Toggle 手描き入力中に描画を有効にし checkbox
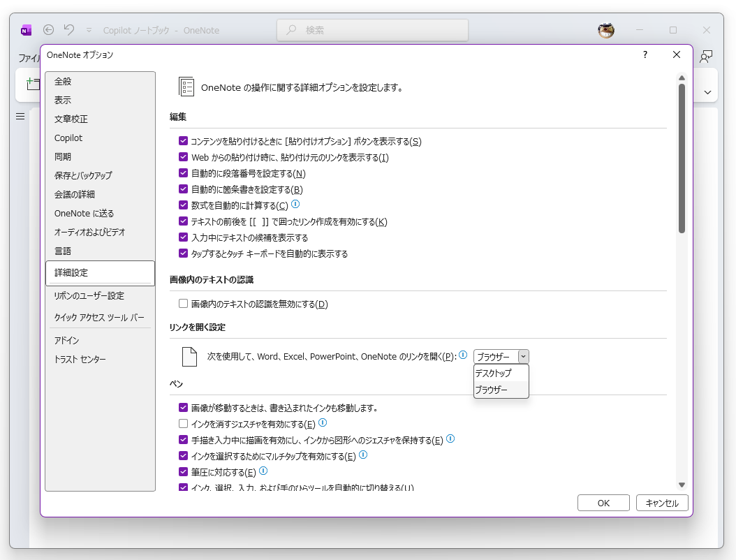Viewport: 736px width, 560px height. 183,440
